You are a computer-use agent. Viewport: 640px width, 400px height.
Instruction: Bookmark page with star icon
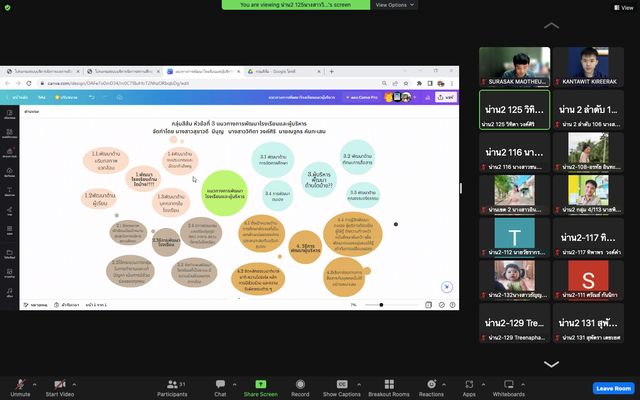coord(406,83)
